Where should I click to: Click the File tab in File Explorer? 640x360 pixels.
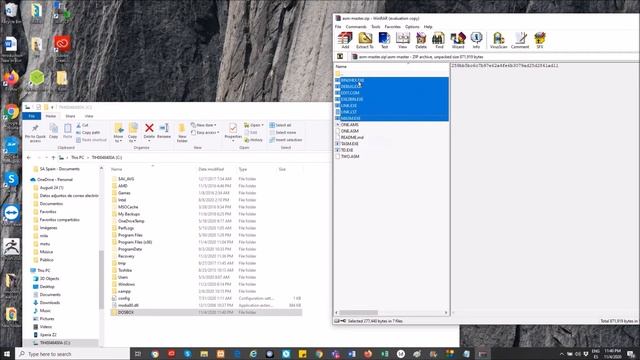pos(32,116)
